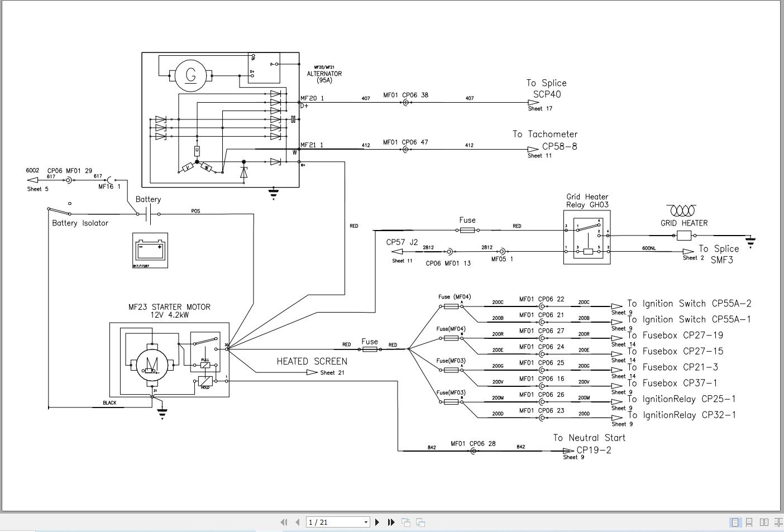Image resolution: width=784 pixels, height=532 pixels.
Task: Click the 'Battery Isolator' label
Action: click(80, 223)
